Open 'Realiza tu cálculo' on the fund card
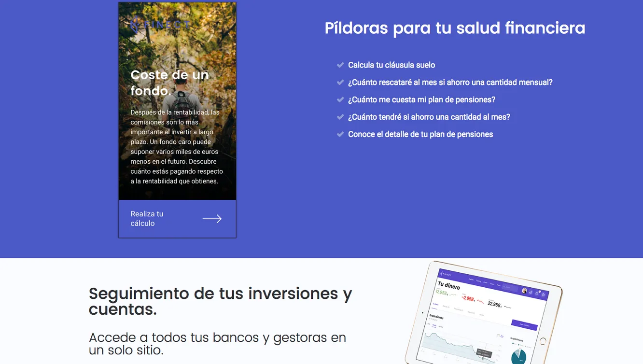643x364 pixels. tap(147, 218)
